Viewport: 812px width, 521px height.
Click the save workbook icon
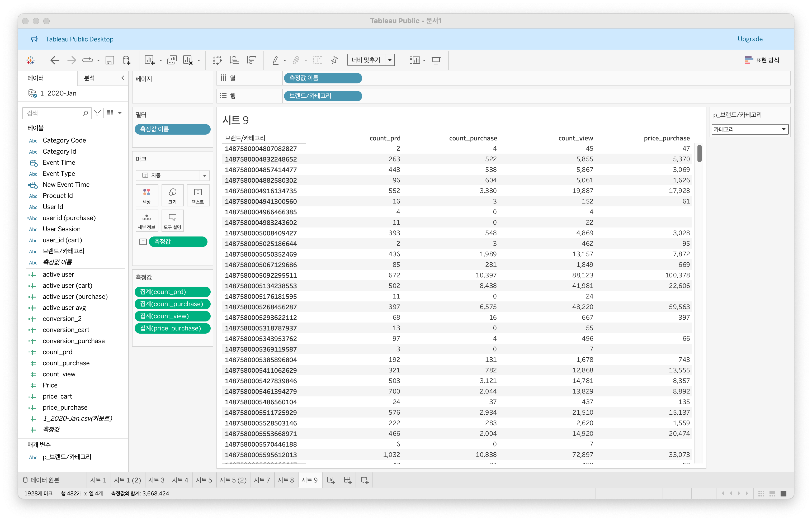pyautogui.click(x=110, y=60)
